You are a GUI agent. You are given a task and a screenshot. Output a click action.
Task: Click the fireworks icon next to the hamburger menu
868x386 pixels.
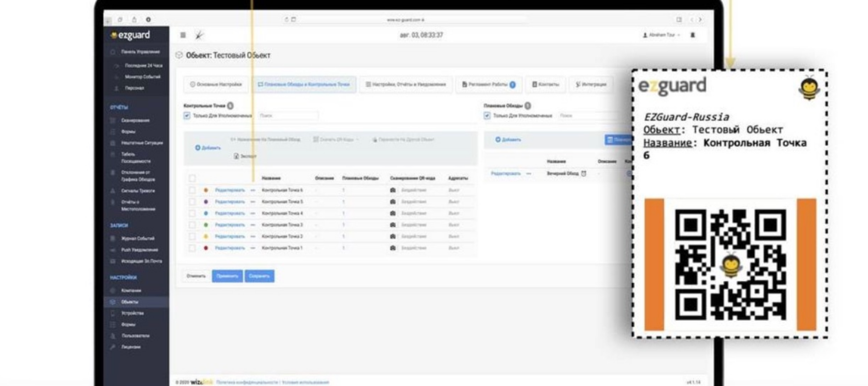coord(199,35)
